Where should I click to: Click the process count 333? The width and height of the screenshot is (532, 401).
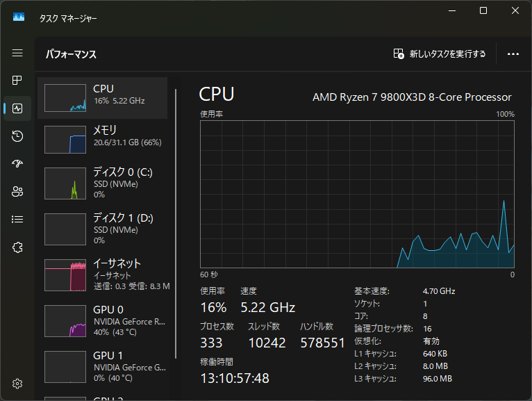[211, 343]
